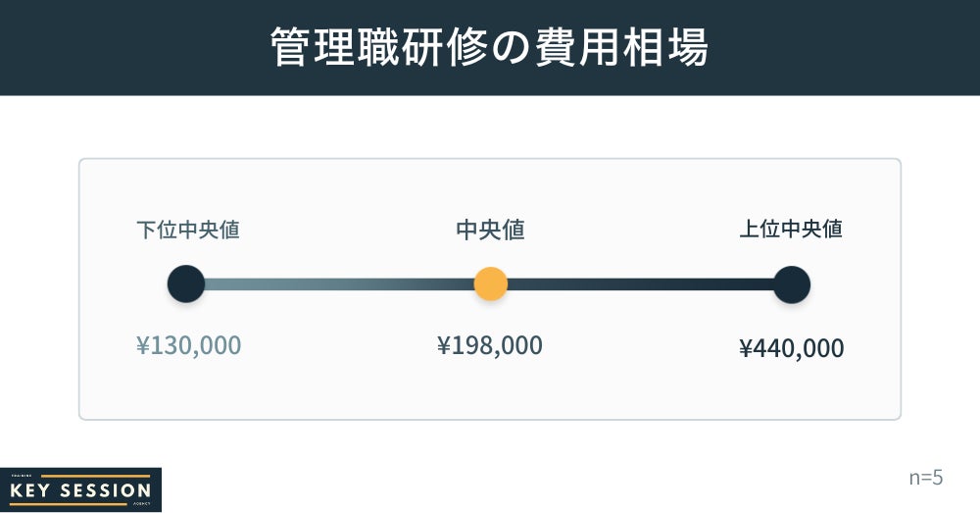This screenshot has width=980, height=513.
Task: Click the track between lower-median and median dots
Action: 338,284
